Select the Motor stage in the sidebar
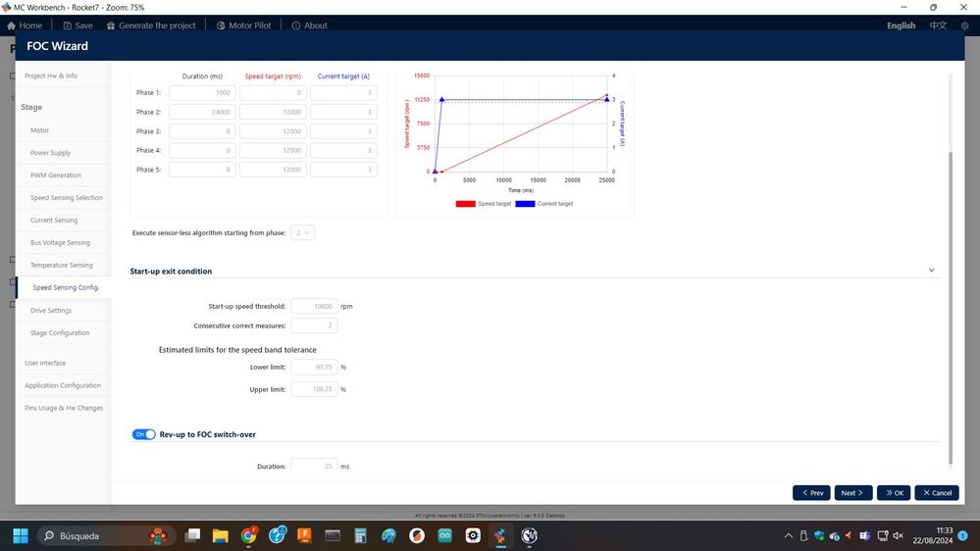Screen dimensions: 980x551 [39, 130]
